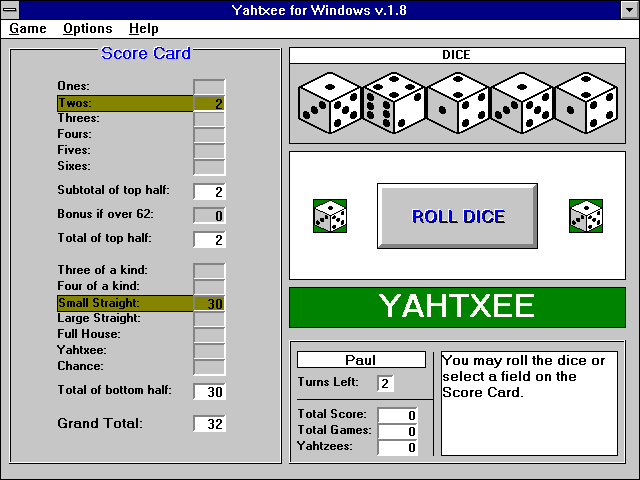The image size is (640, 480).
Task: Click the middle die of the five
Action: tap(457, 103)
